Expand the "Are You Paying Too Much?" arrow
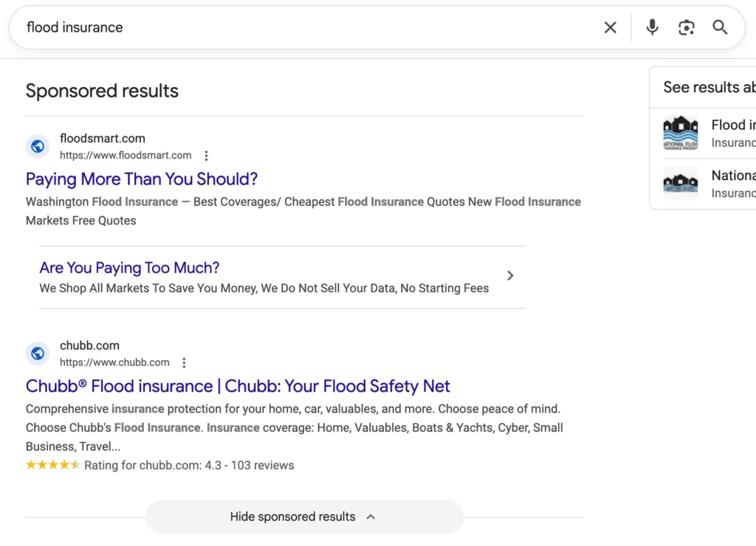 tap(510, 275)
